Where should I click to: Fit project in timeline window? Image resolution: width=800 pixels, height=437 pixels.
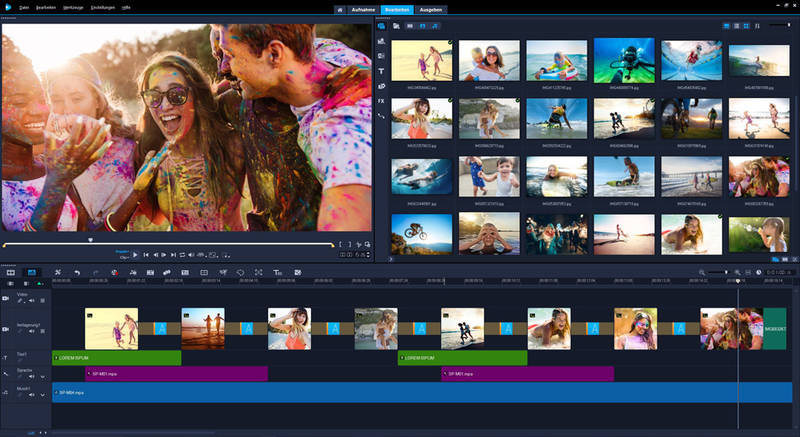748,273
